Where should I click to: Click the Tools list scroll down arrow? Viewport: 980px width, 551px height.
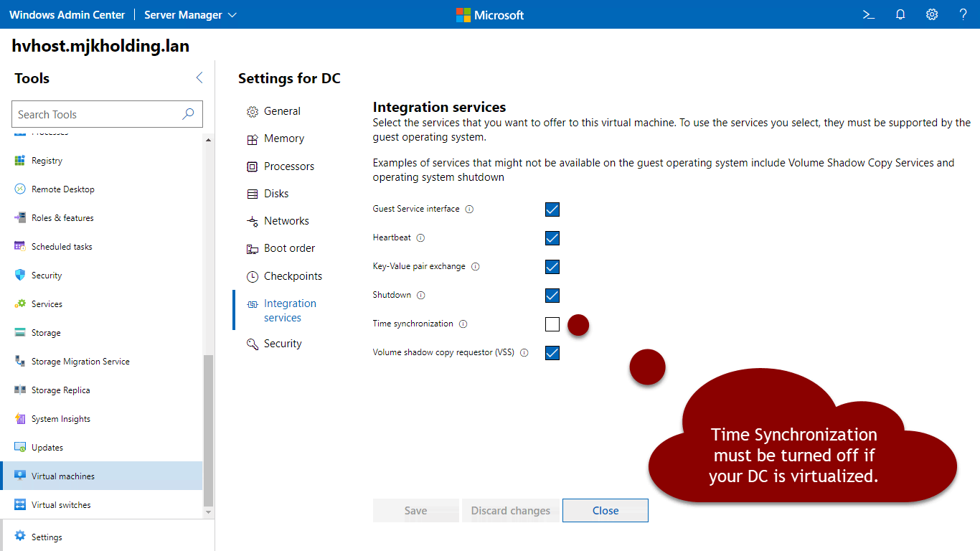[209, 512]
